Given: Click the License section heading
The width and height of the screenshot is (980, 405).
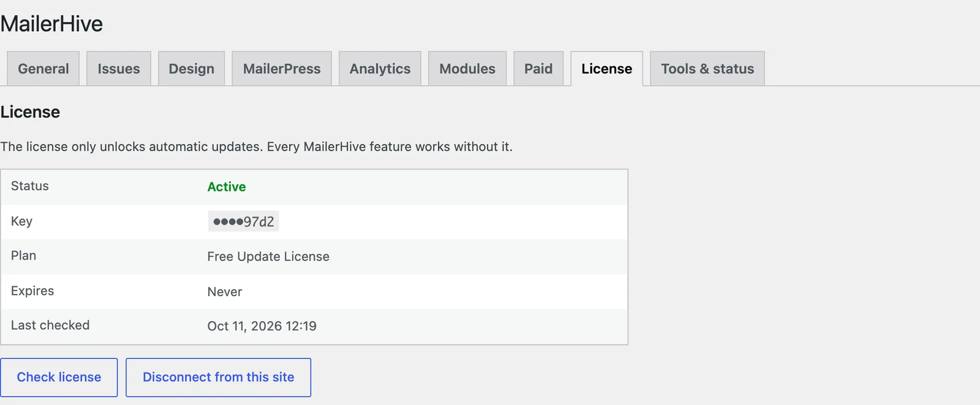Looking at the screenshot, I should click(30, 112).
